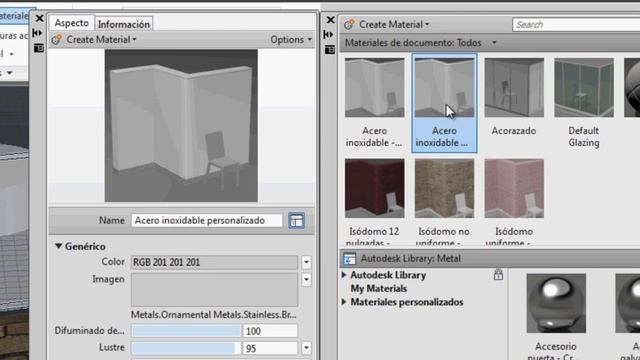Open the Imagen options dropdown arrow

[306, 280]
